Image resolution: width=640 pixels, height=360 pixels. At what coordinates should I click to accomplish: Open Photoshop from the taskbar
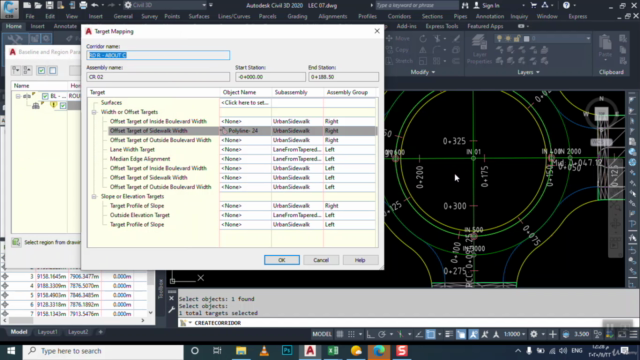[x=287, y=351]
